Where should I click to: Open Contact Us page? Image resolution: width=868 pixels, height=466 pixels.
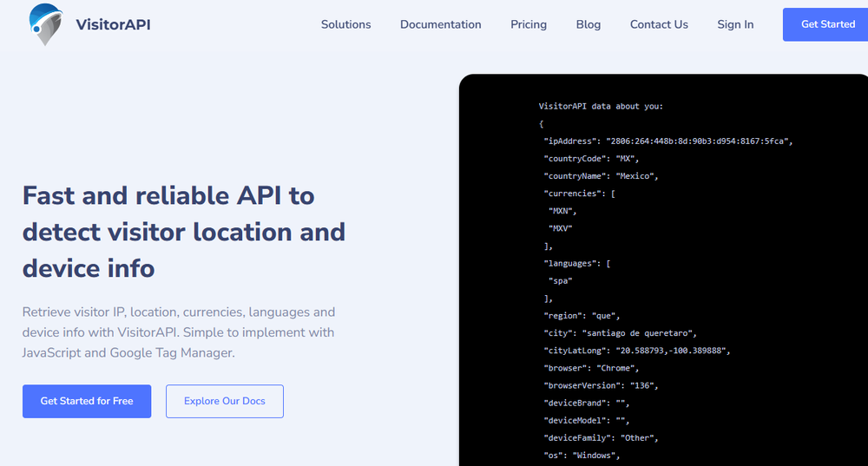point(659,24)
